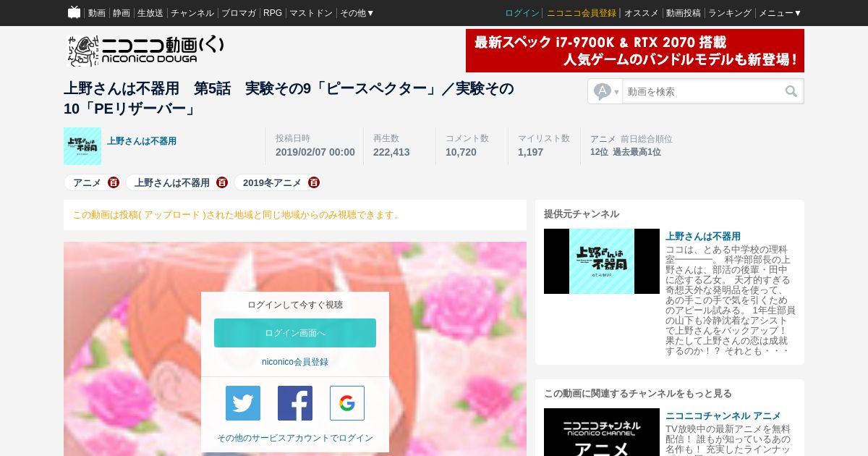The image size is (868, 456).
Task: Click その他のサービスアカウントでログイン
Action: click(295, 438)
